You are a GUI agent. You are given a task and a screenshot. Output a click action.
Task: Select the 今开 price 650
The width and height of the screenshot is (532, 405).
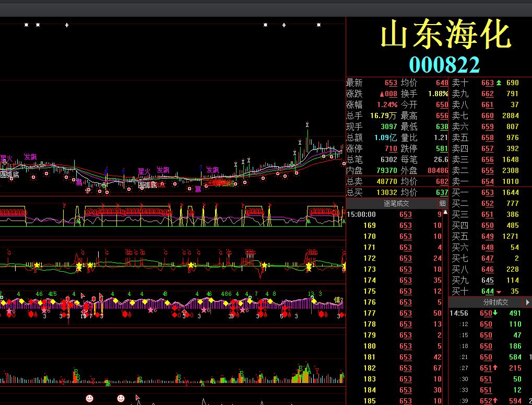tap(442, 105)
